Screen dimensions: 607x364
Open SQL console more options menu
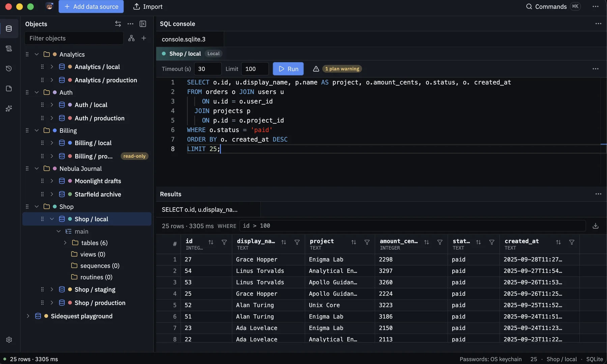pyautogui.click(x=598, y=24)
